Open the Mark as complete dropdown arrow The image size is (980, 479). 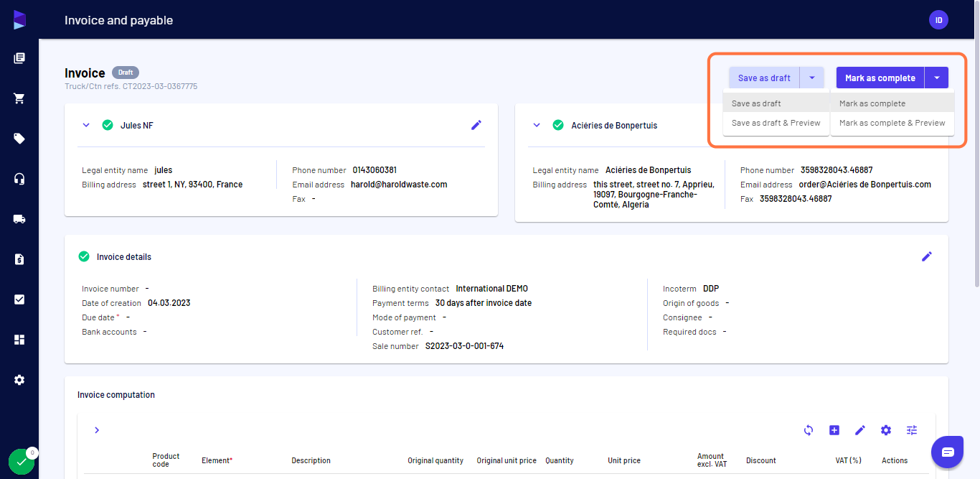click(x=936, y=78)
